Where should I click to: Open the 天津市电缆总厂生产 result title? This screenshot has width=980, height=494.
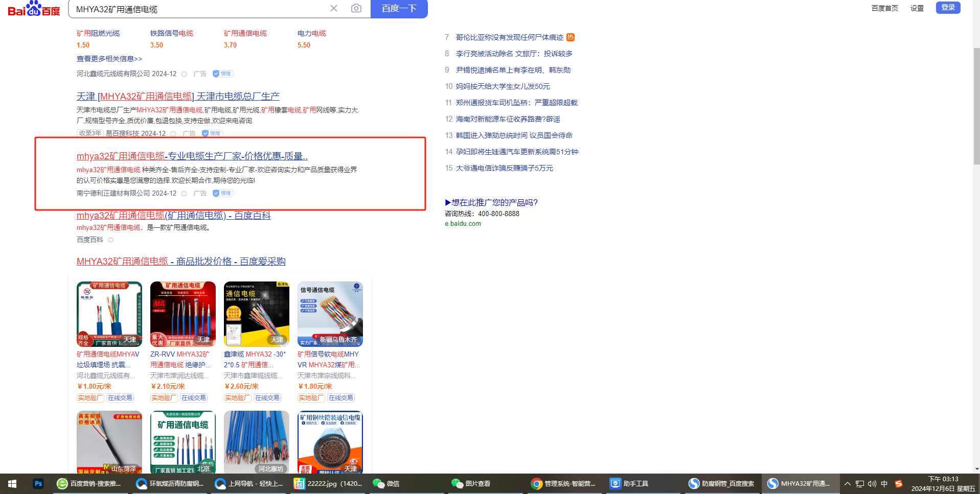[178, 96]
